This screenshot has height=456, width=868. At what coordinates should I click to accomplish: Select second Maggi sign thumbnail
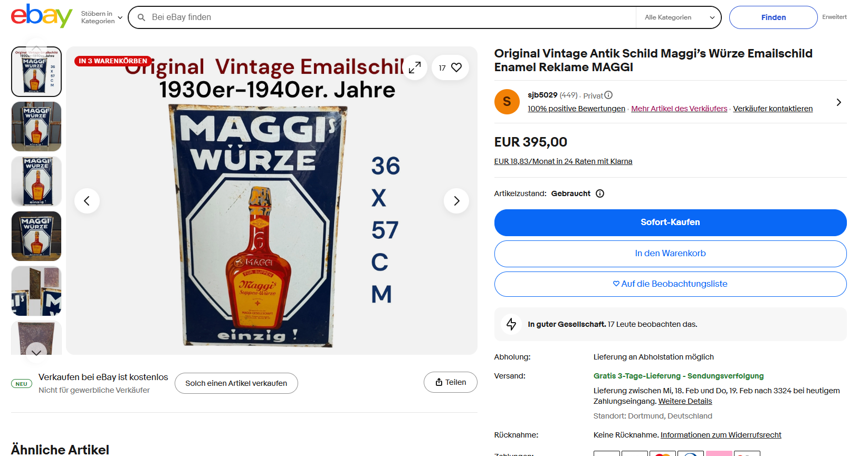36,127
